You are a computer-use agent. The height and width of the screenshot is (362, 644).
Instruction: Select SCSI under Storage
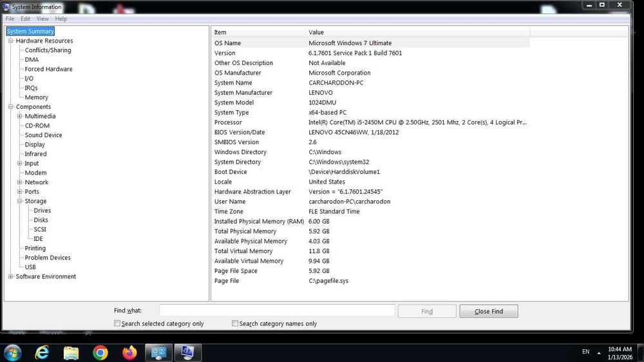tap(40, 230)
